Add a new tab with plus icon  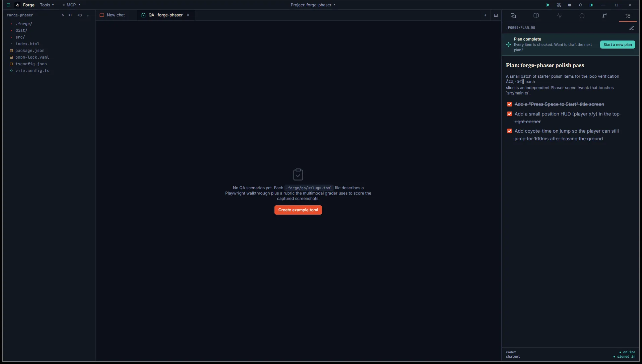click(485, 15)
